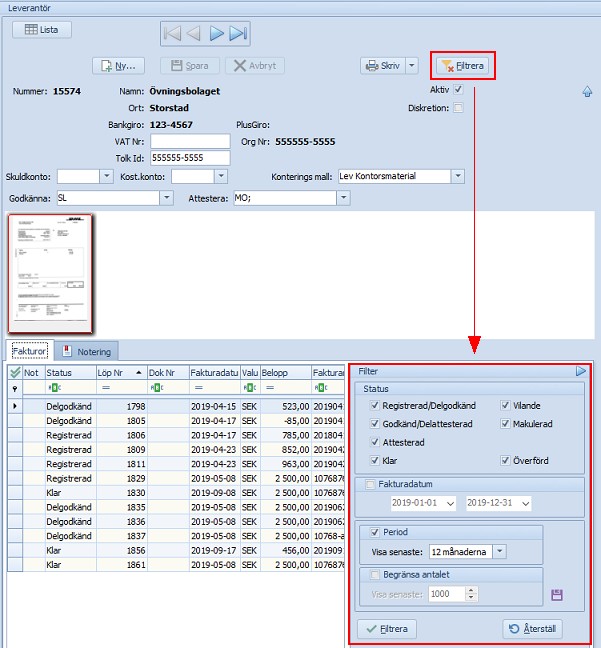601x648 pixels.
Task: Toggle the Attesterad checkbox
Action: tap(374, 442)
